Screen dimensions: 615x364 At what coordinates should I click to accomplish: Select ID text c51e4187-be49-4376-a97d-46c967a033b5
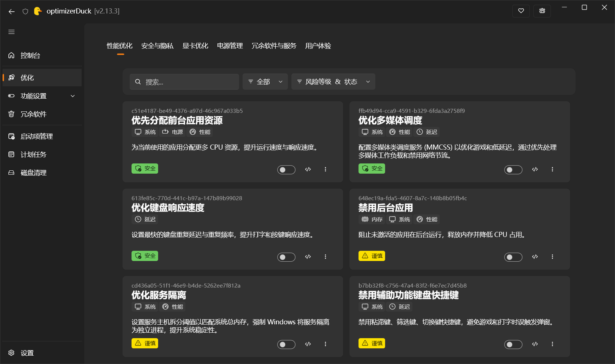coord(187,111)
